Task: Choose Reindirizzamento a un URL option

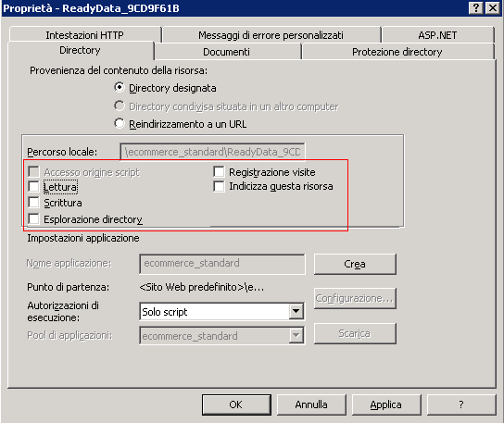Action: 120,123
